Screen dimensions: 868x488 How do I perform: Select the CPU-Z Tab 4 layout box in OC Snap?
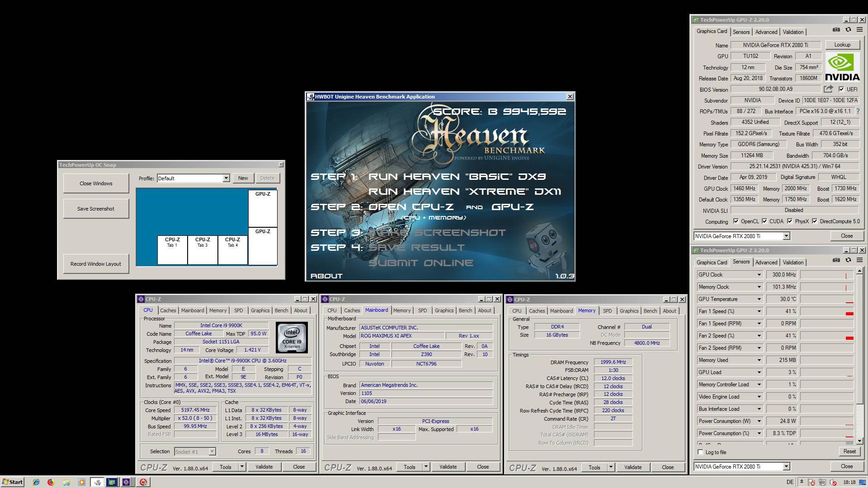point(232,250)
